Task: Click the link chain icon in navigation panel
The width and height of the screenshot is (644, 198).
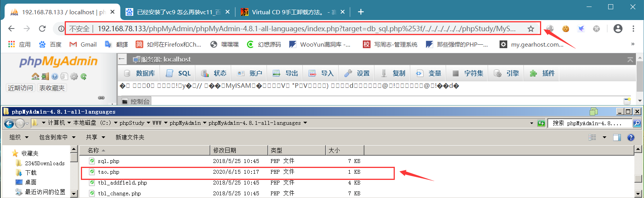Action: tap(101, 98)
